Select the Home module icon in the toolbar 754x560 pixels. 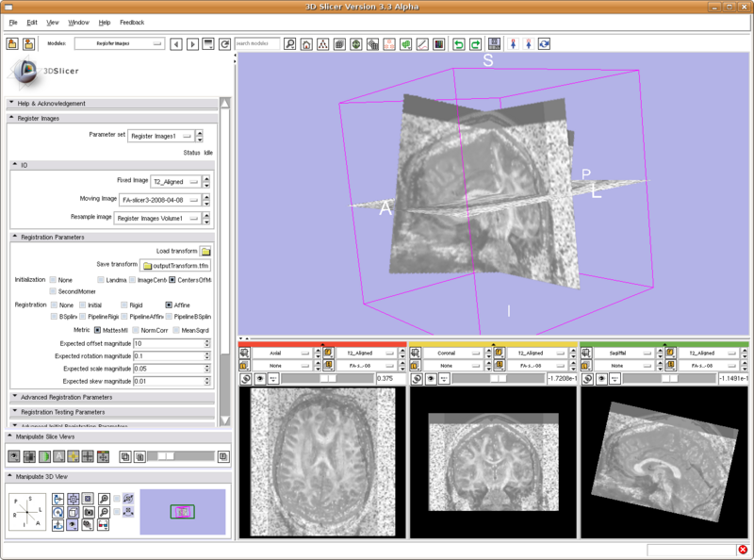(305, 41)
